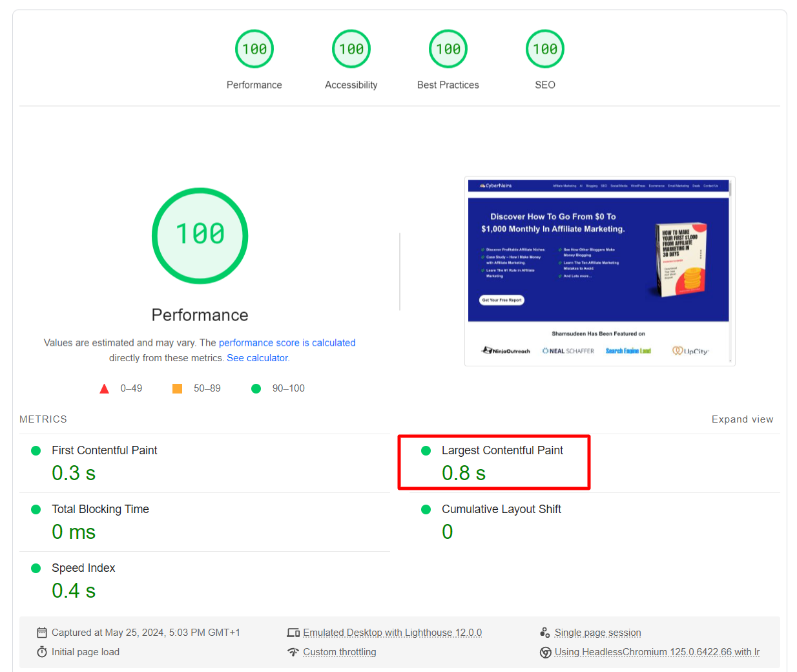Image resolution: width=797 pixels, height=672 pixels.
Task: Click the devices icon beside Emulated Desktop
Action: [293, 633]
